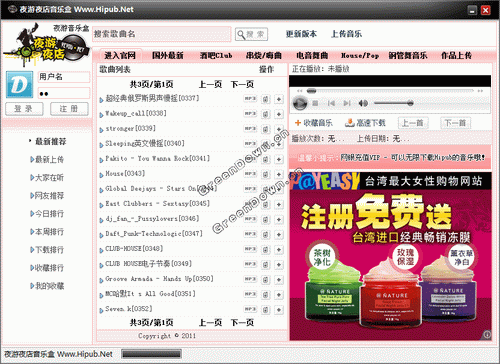This screenshot has height=364, width=500.
Task: Switch to the 酒吧Club tab
Action: (x=216, y=55)
